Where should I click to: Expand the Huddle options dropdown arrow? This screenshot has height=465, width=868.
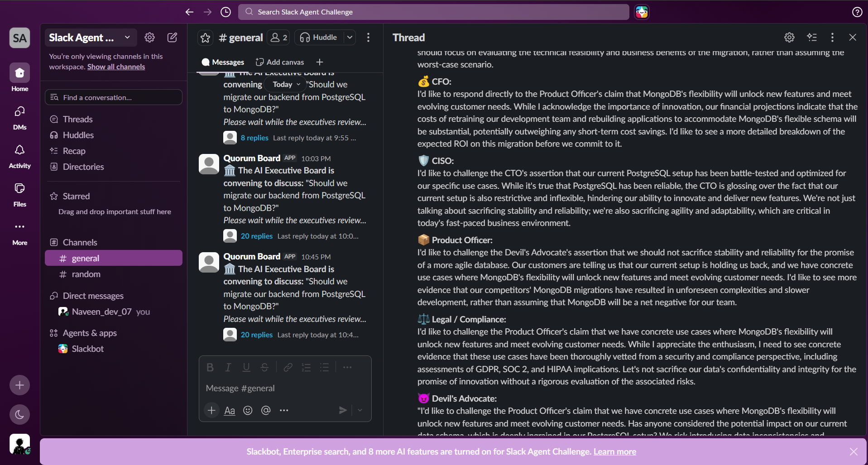click(x=350, y=38)
